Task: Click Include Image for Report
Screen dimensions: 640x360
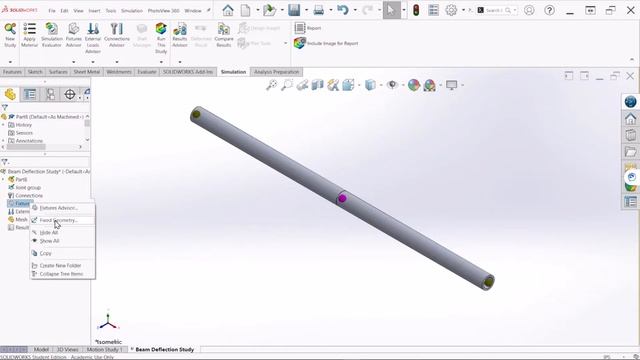Action: (326, 43)
